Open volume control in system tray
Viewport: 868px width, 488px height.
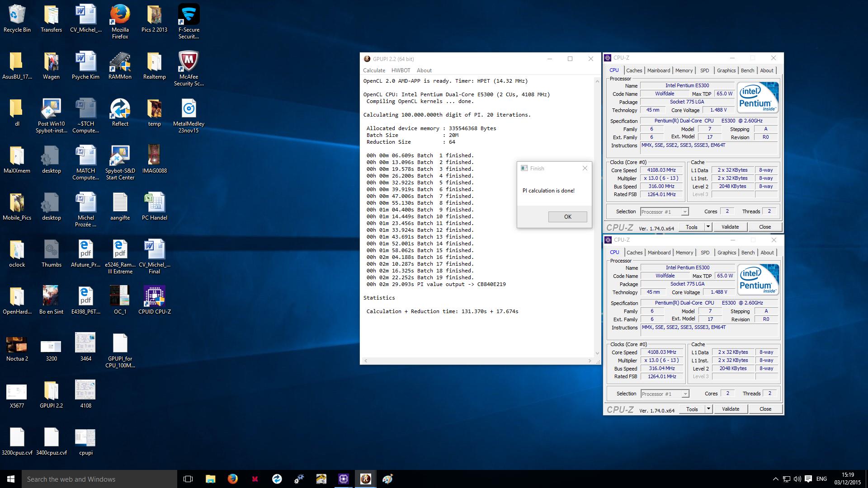click(797, 479)
